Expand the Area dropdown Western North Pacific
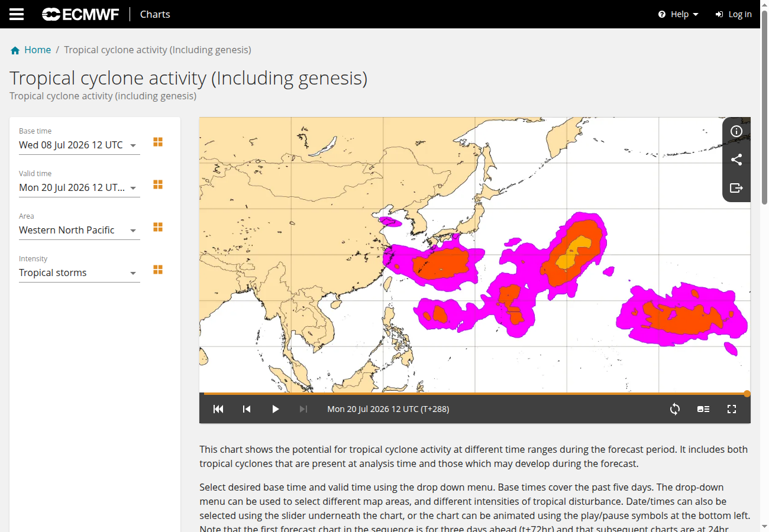The image size is (769, 532). (x=79, y=230)
